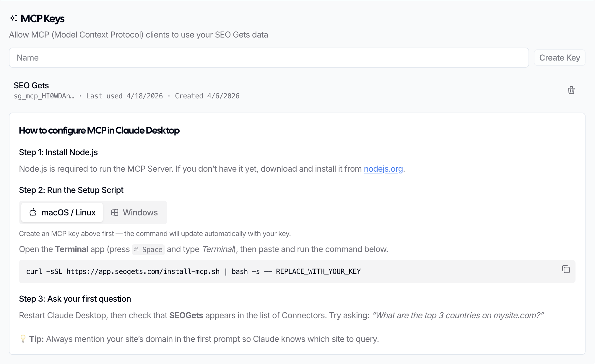Screen dimensions: 595x364
Task: Switch to the Windows tab
Action: point(134,212)
